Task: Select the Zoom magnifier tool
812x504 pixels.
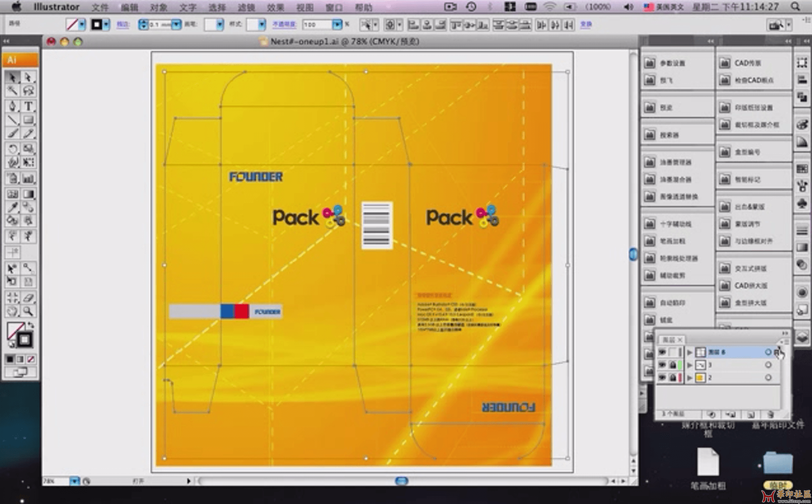Action: point(28,311)
